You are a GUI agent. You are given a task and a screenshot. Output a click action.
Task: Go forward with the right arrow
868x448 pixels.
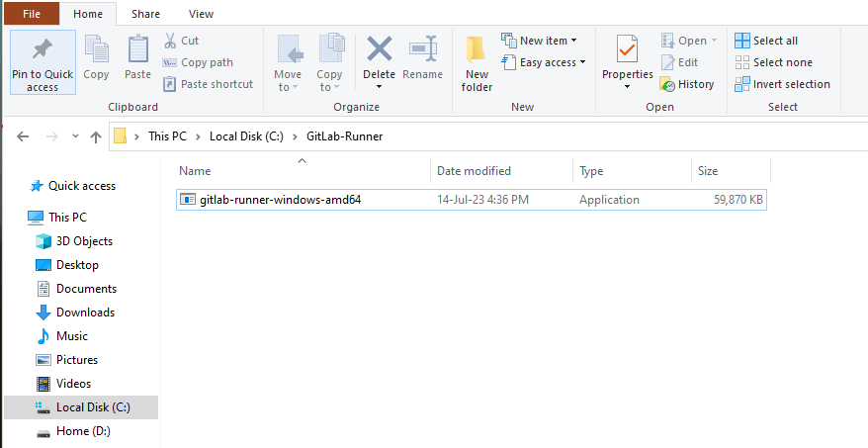[x=52, y=136]
